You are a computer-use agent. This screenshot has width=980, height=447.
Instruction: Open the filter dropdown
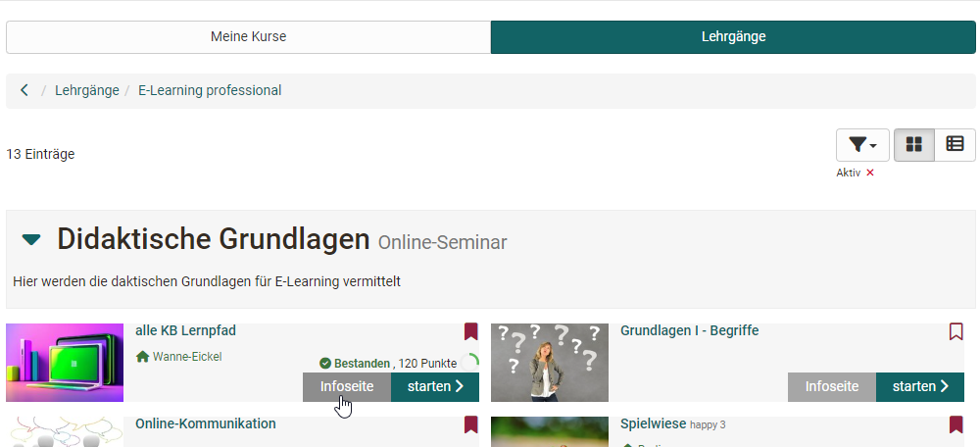point(863,145)
